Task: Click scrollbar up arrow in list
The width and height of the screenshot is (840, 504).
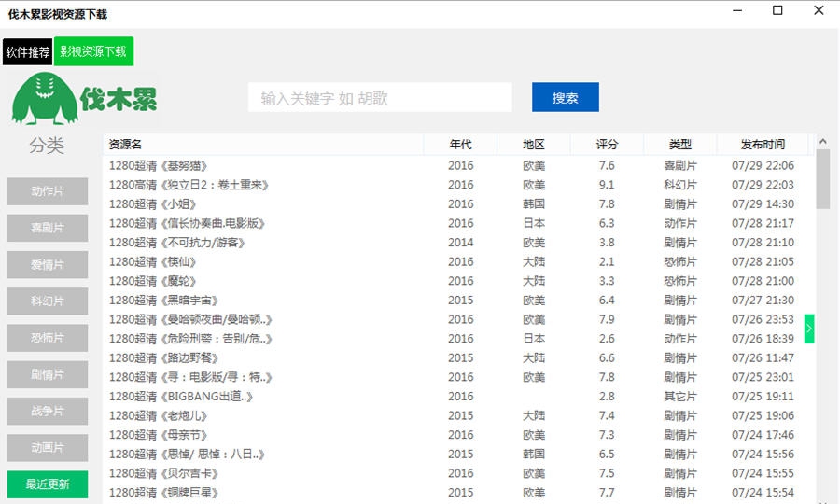Action: [x=822, y=142]
